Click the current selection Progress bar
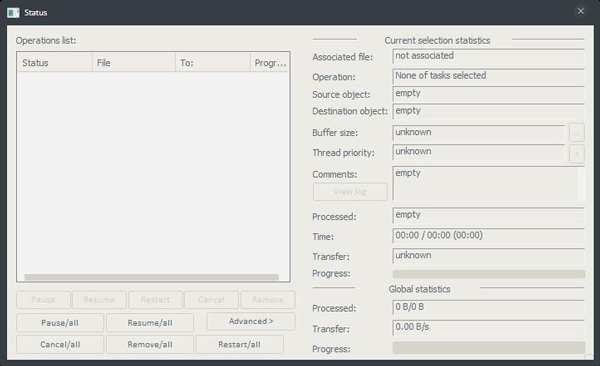The width and height of the screenshot is (600, 366). (x=489, y=274)
